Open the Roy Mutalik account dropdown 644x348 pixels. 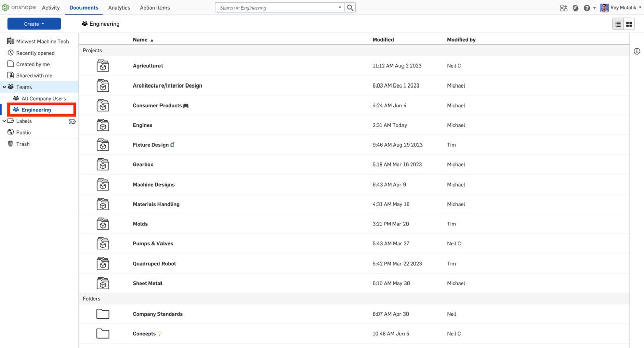pyautogui.click(x=621, y=7)
